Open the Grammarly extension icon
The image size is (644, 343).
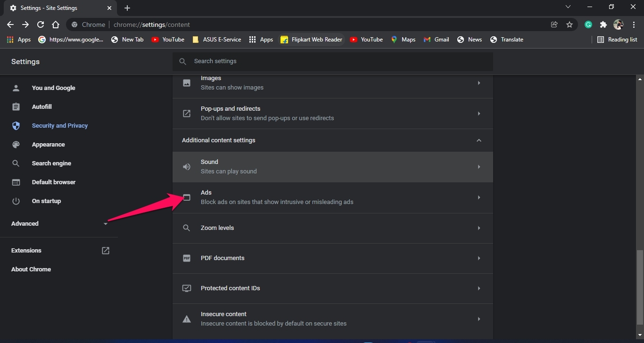click(x=588, y=24)
